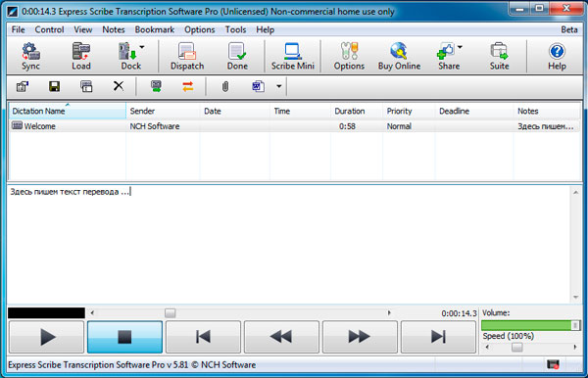Click the Speed slider thumb
The width and height of the screenshot is (588, 378).
517,348
